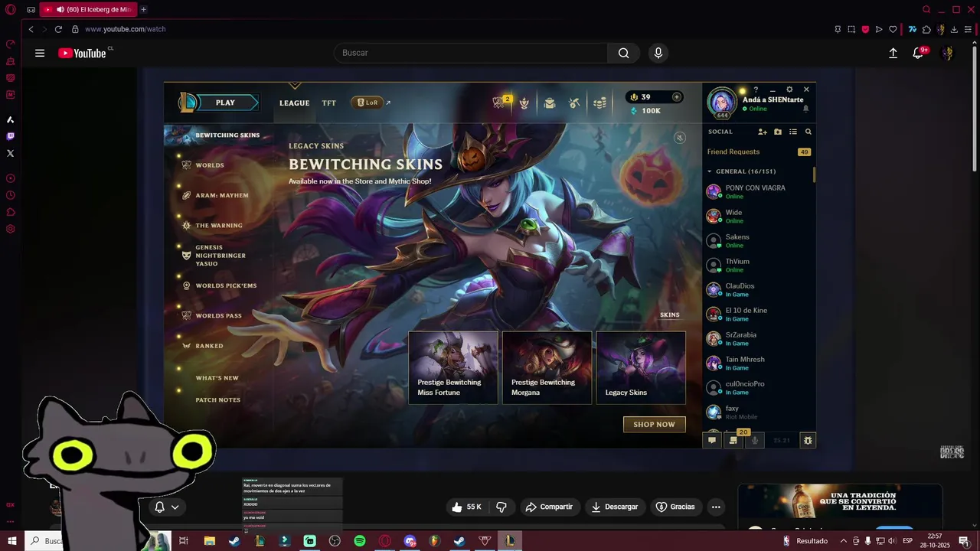Search friends with Social magnifier icon
Screen dimensions: 980x551
point(808,132)
